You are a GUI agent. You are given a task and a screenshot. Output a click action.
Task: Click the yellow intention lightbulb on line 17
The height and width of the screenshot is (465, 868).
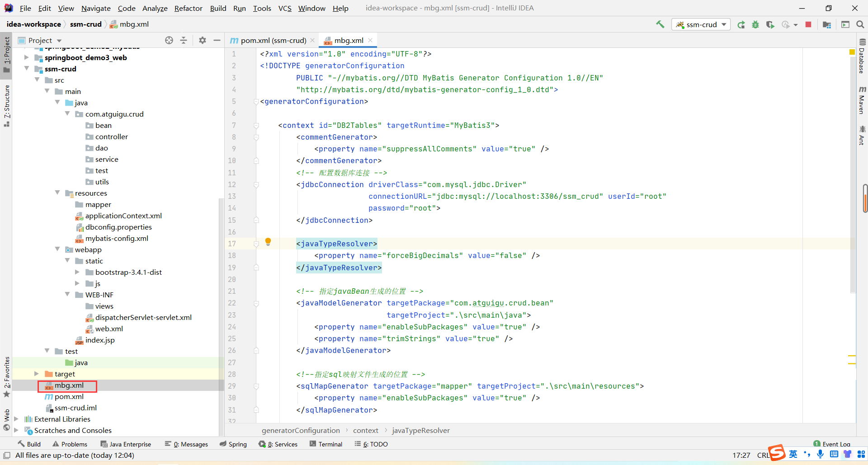[x=268, y=242]
